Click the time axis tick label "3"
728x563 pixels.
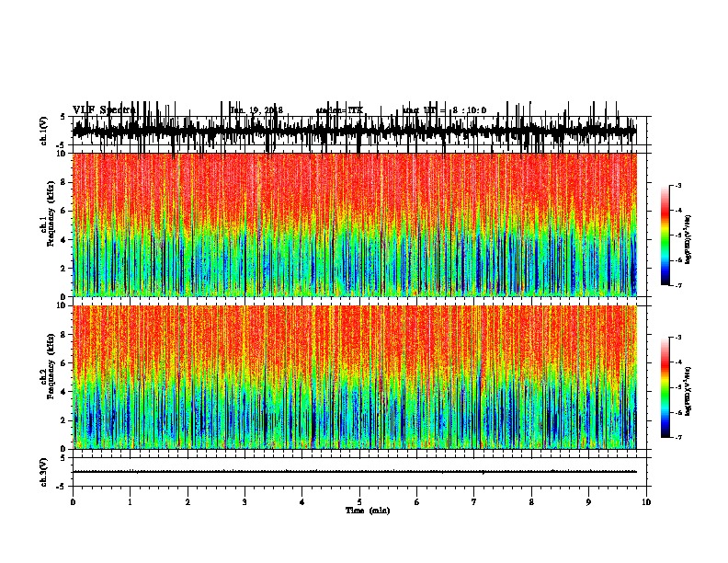245,502
